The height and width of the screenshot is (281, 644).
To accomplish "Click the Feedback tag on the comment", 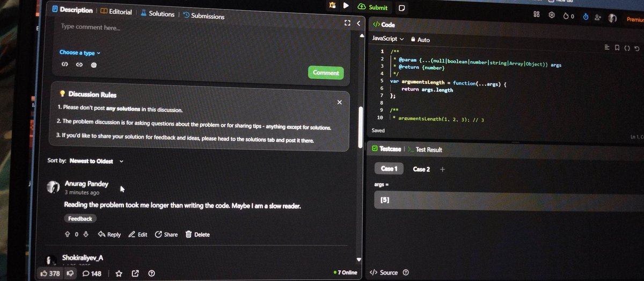I will [x=80, y=219].
